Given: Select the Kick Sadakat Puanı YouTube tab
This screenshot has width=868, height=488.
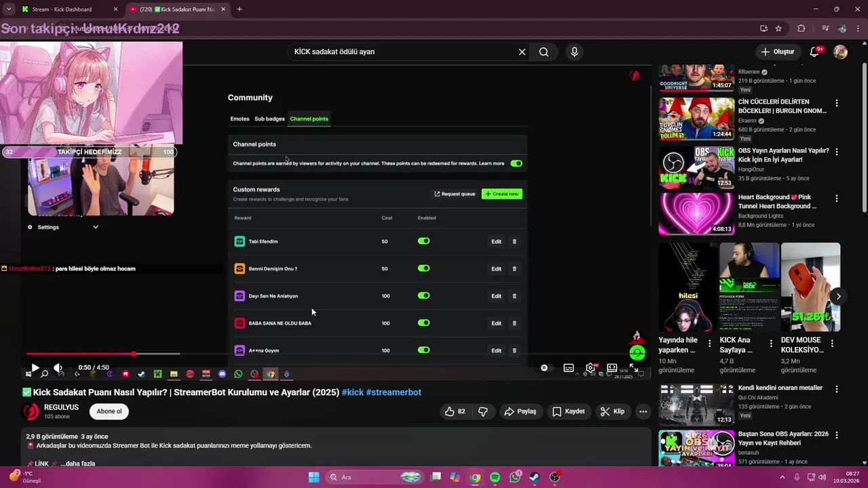Looking at the screenshot, I should coord(178,9).
